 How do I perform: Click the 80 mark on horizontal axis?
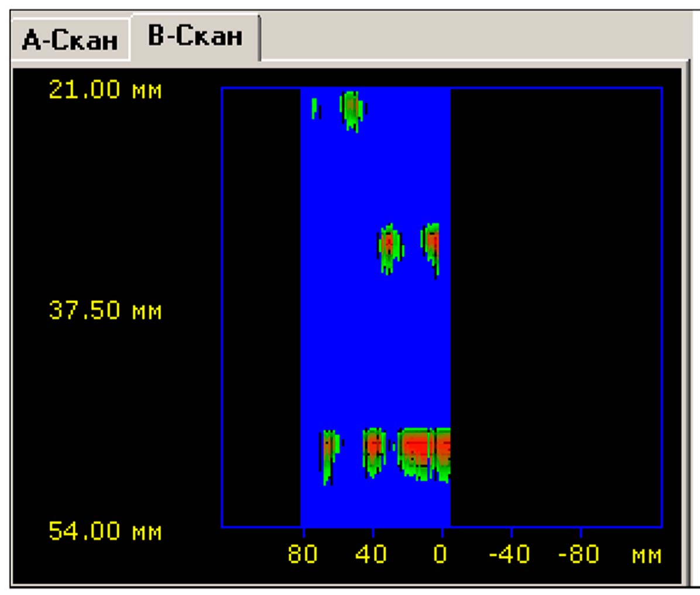(303, 553)
